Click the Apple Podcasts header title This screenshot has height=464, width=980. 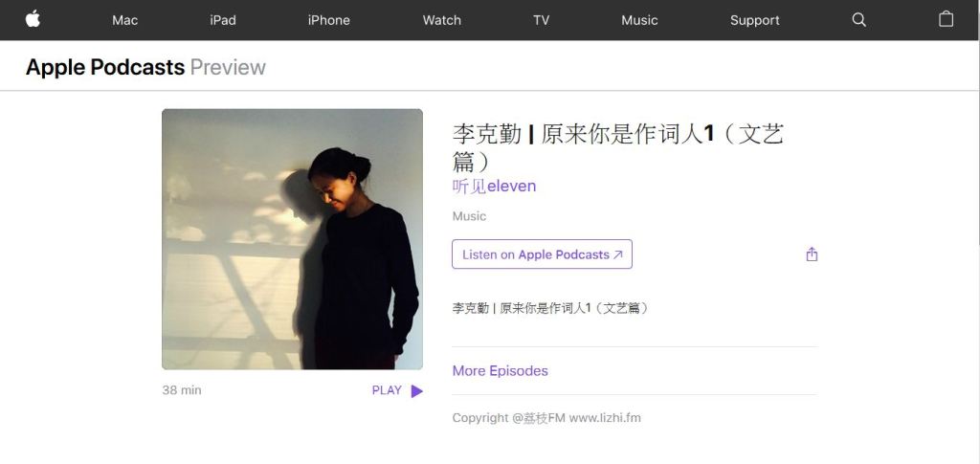tap(105, 67)
